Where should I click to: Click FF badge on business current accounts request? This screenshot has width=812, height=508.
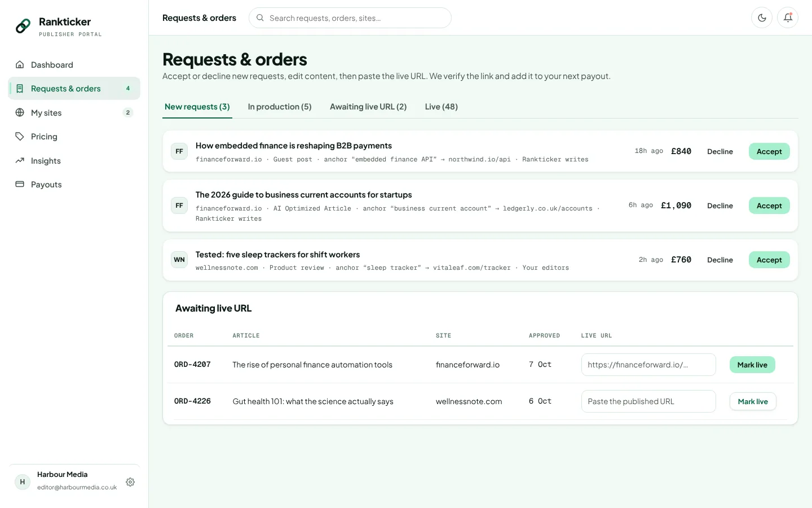(x=179, y=205)
